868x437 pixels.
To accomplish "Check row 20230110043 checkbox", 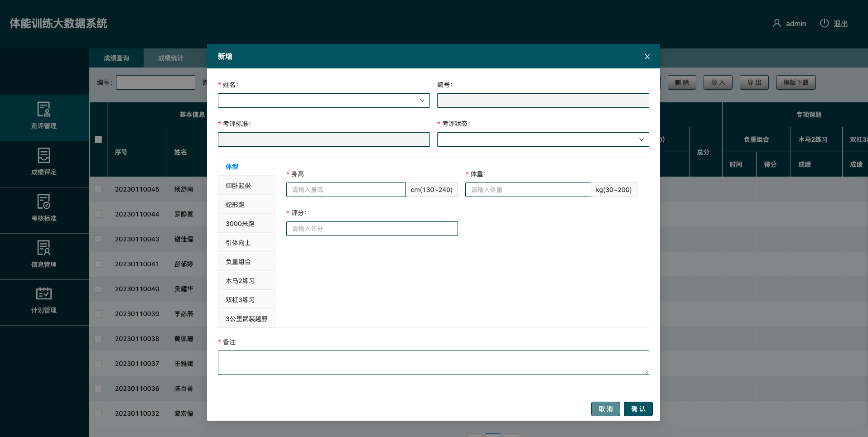I will (98, 239).
